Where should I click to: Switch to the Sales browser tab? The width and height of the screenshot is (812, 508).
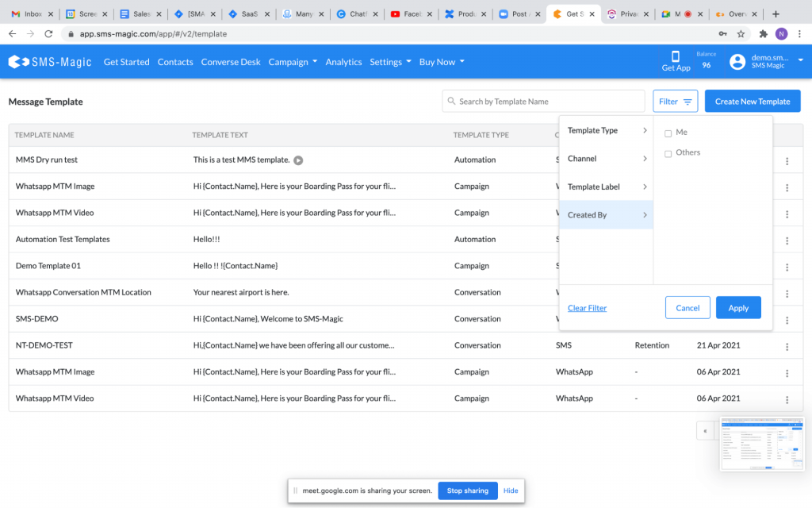click(140, 14)
